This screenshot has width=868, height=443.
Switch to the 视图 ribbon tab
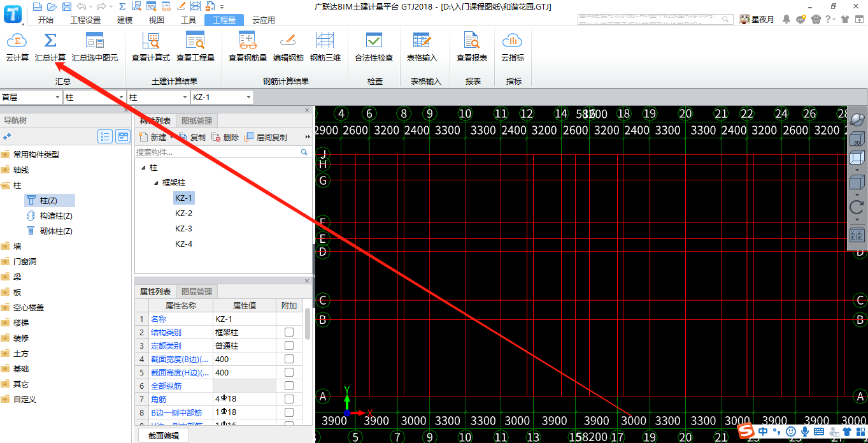coord(157,20)
